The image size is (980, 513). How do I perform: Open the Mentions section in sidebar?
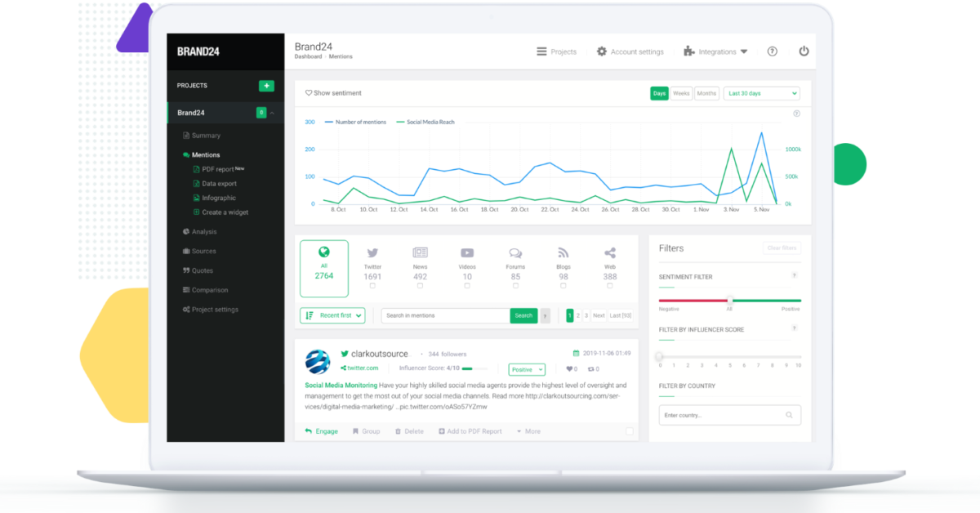pos(203,154)
